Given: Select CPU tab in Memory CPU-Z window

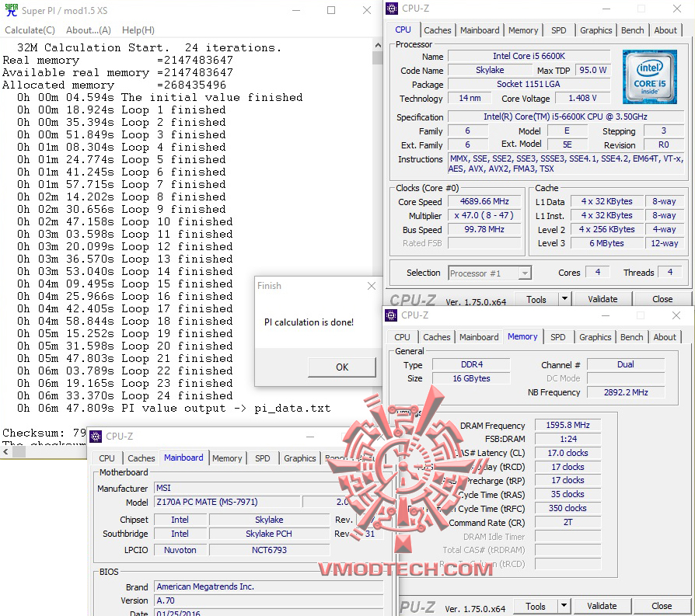Looking at the screenshot, I should [403, 337].
